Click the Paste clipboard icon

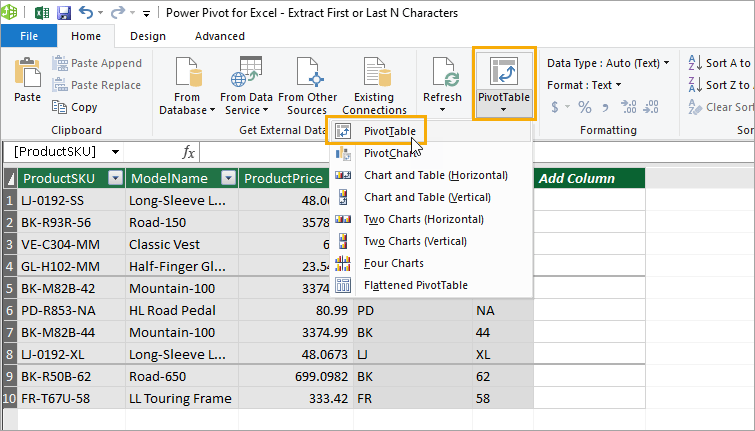27,72
